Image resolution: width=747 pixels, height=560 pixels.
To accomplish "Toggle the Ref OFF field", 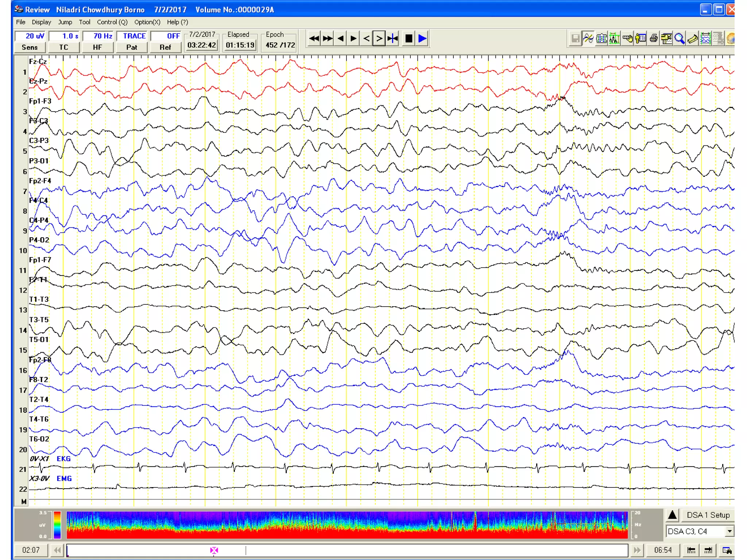I will click(166, 36).
